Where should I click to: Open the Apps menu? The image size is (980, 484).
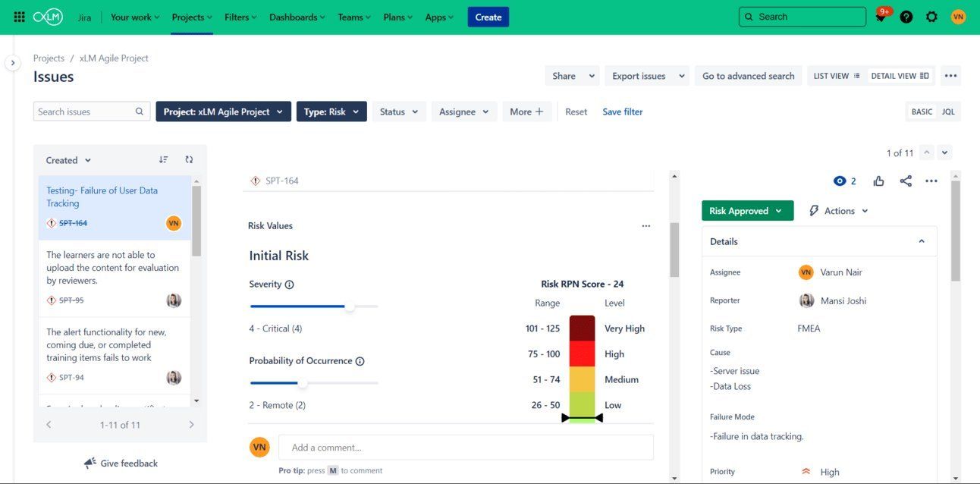pos(439,17)
